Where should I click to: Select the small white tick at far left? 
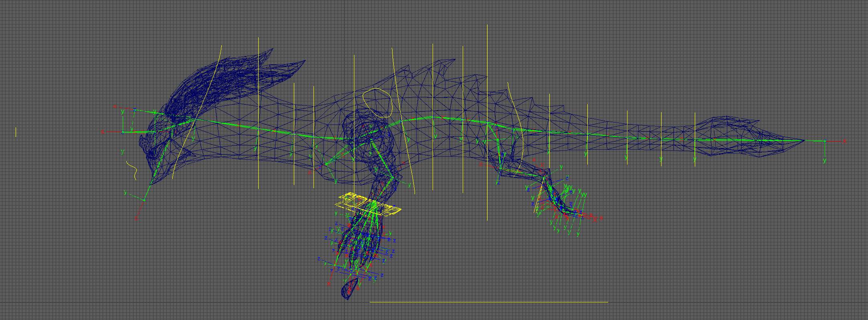pos(16,132)
